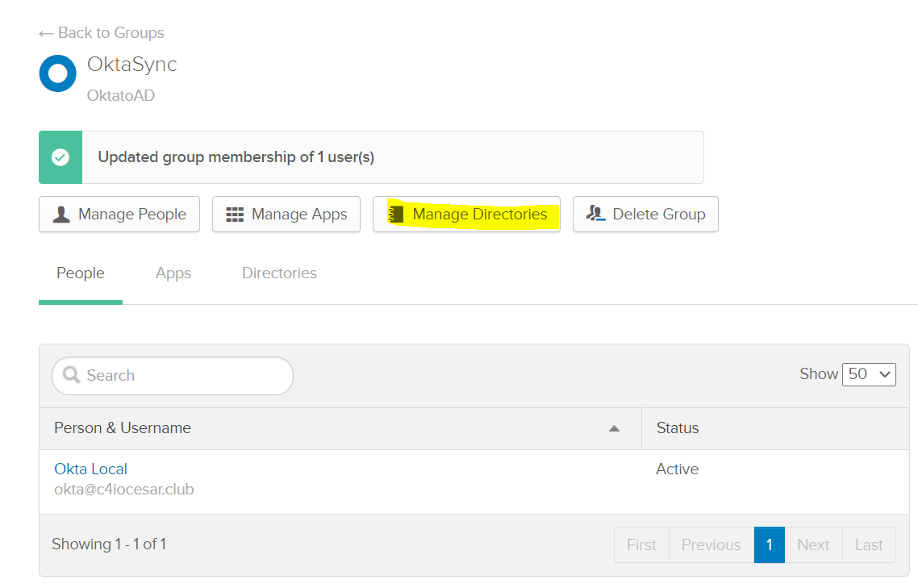The height and width of the screenshot is (588, 918).
Task: Switch to the Directories tab
Action: tap(279, 273)
